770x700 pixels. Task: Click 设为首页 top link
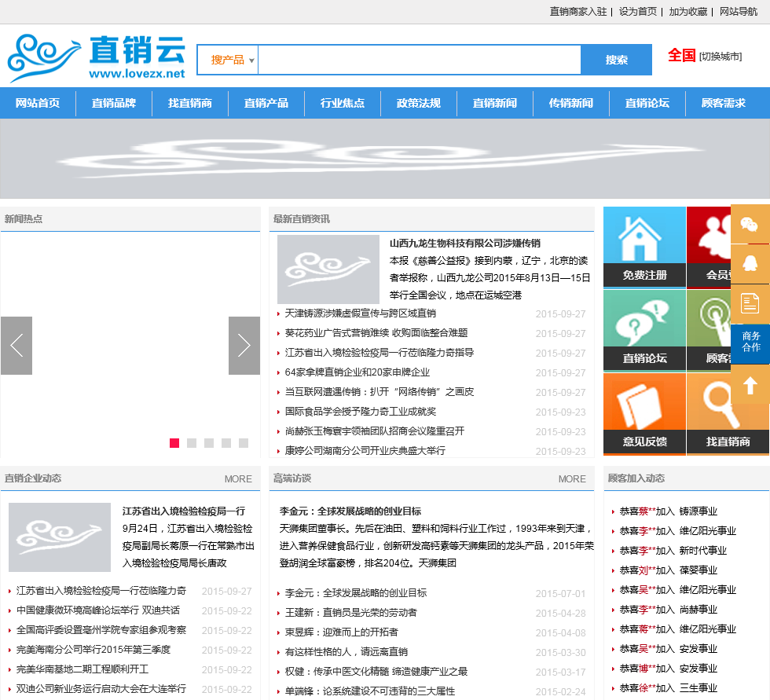pyautogui.click(x=637, y=11)
